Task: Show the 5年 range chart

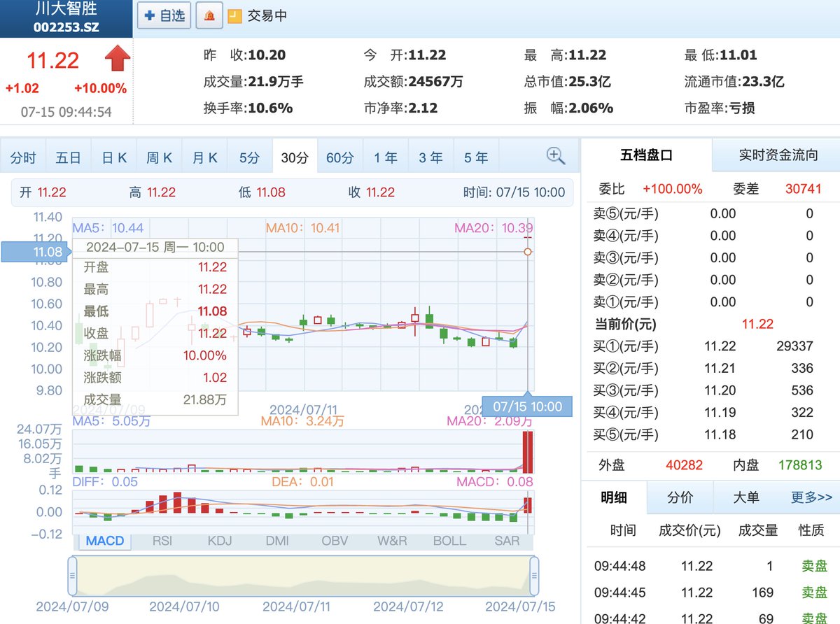Action: (476, 157)
